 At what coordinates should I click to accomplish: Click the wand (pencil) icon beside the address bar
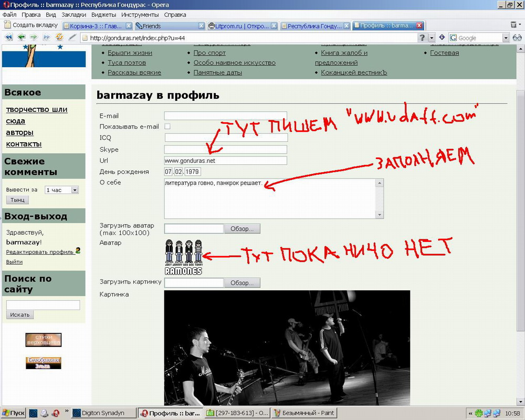click(72, 37)
